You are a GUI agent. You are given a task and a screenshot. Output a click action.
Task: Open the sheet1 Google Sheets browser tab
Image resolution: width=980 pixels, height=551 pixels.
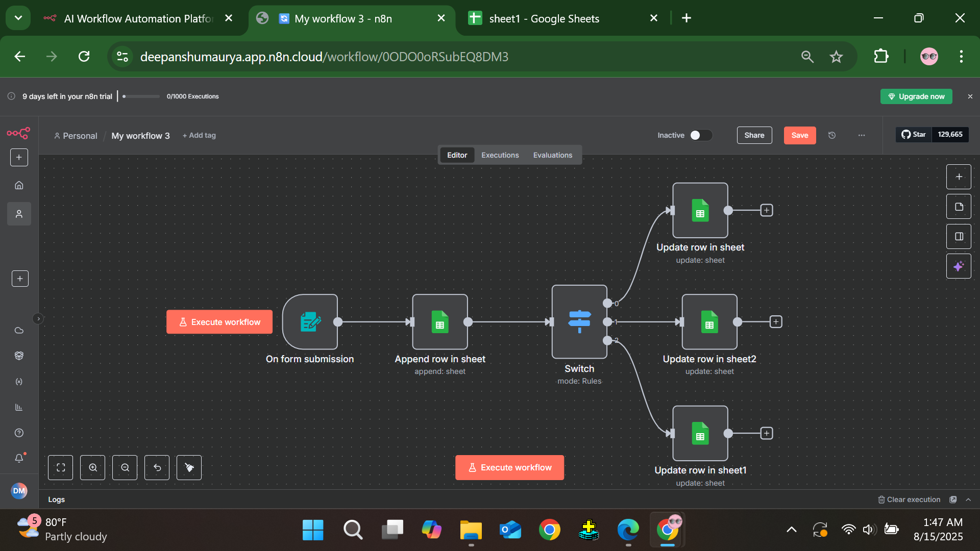pos(544,18)
